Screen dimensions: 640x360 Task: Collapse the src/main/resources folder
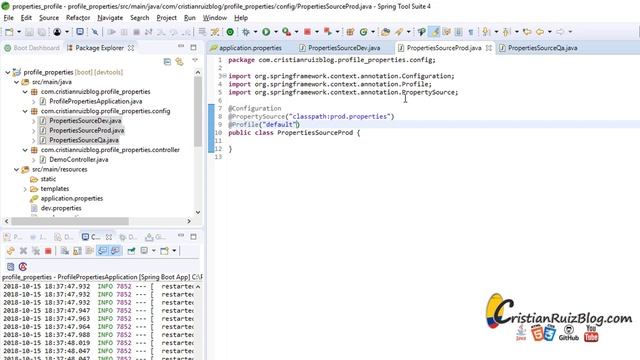[16, 169]
